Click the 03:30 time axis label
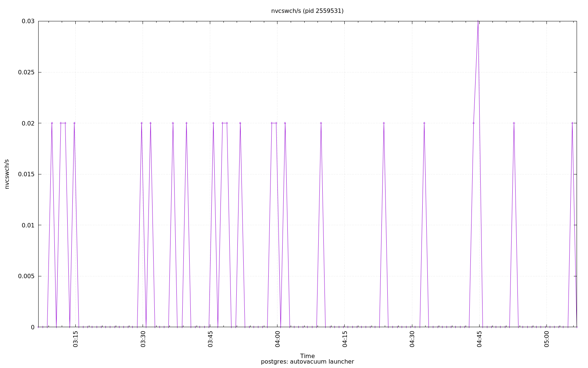 point(143,339)
